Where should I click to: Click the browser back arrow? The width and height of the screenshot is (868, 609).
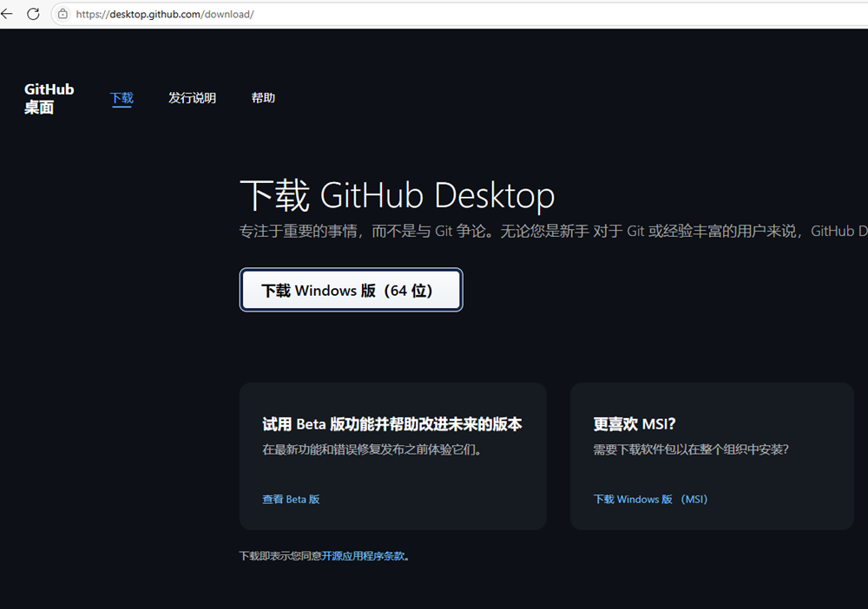7,14
